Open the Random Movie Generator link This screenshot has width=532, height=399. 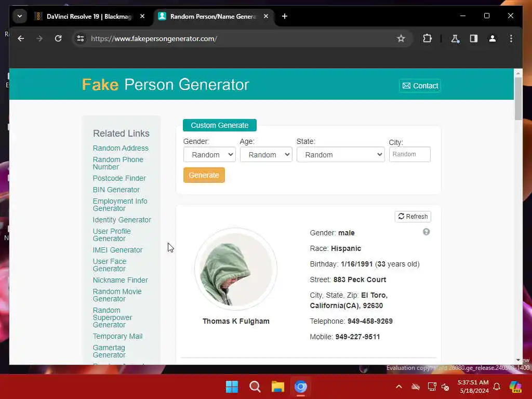(117, 295)
